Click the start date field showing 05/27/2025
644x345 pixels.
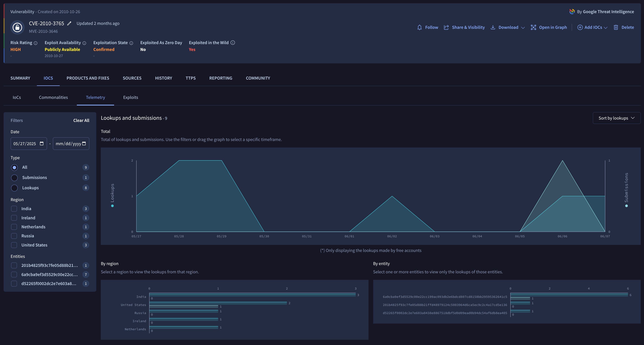click(28, 144)
